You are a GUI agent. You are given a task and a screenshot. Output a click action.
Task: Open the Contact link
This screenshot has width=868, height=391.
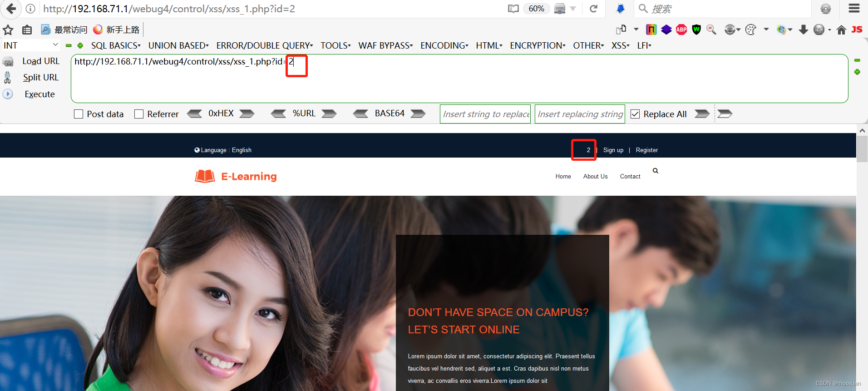pos(630,177)
